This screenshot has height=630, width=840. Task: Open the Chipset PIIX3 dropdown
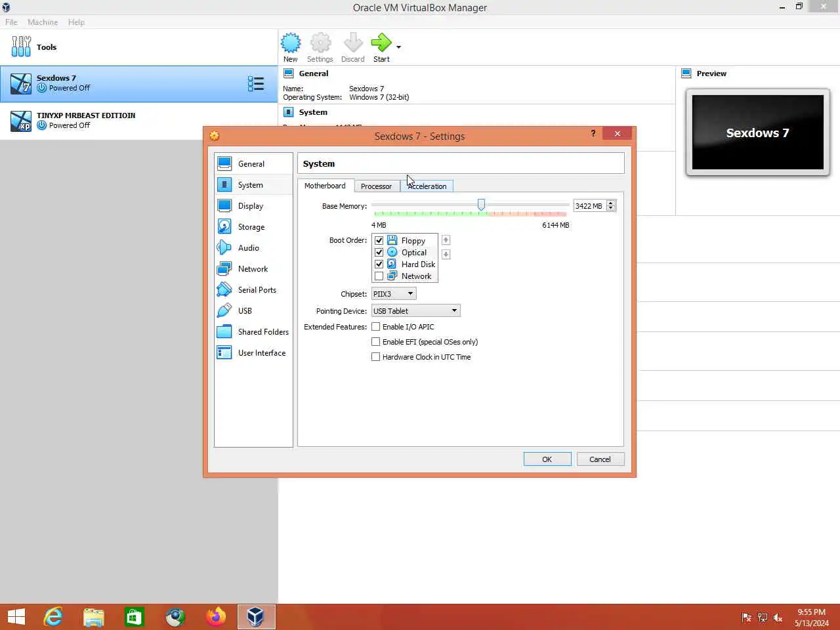394,294
